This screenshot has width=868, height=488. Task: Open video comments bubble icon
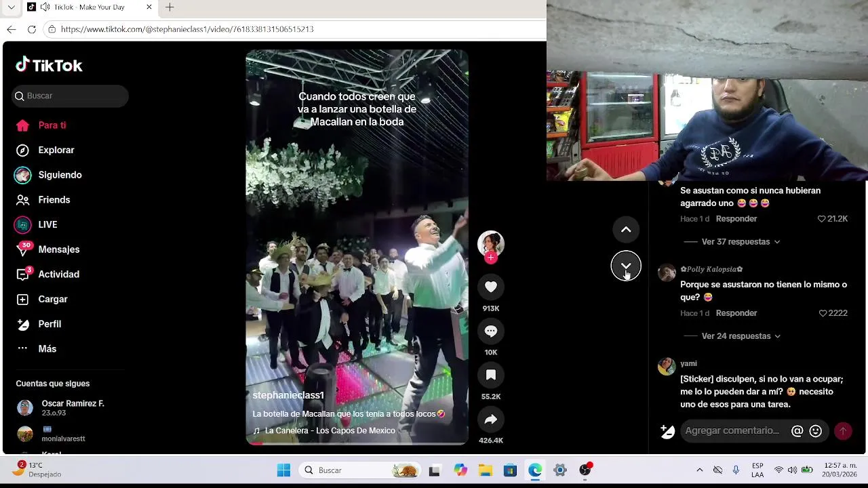pyautogui.click(x=491, y=331)
